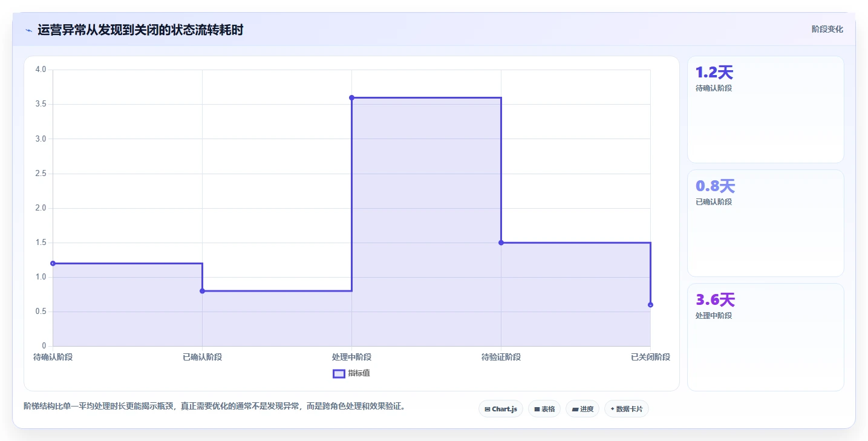Screen dimensions: 868x441
Task: Open the 3.6天 处理中阶段 card
Action: (766, 337)
